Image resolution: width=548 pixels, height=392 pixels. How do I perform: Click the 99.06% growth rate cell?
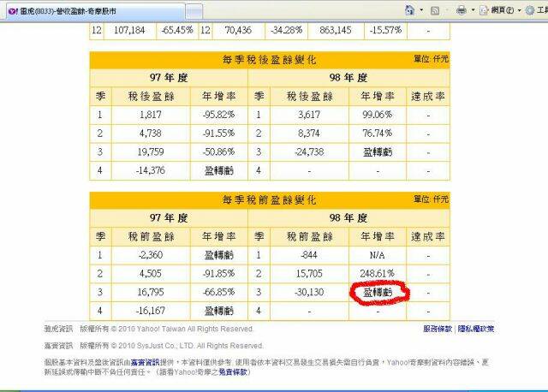pyautogui.click(x=378, y=115)
